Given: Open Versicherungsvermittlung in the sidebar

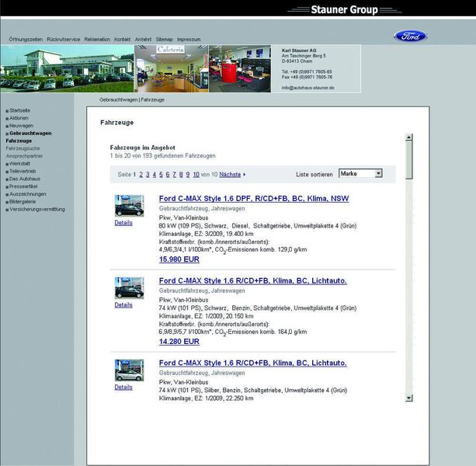Looking at the screenshot, I should click(37, 209).
